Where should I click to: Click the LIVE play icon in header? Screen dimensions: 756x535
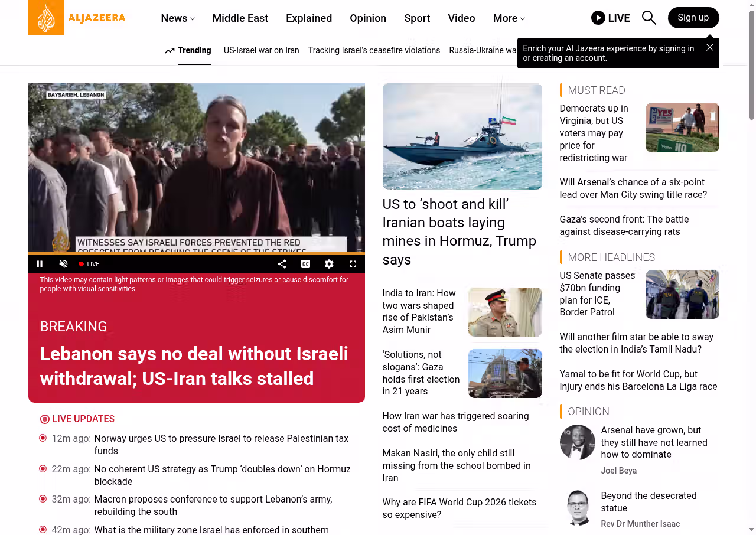pos(598,18)
